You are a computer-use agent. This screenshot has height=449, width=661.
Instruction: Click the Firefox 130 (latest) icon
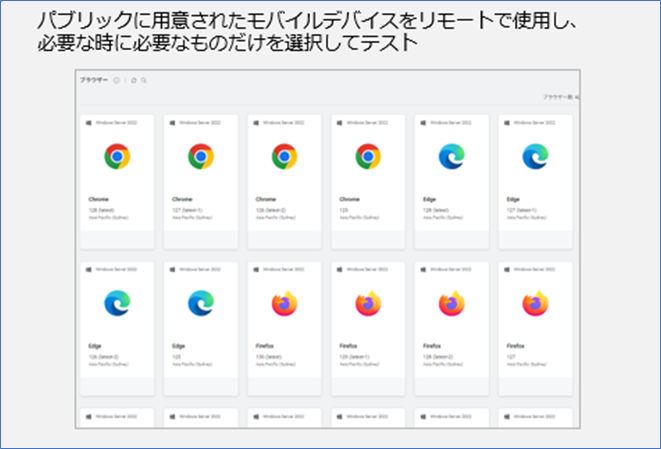[x=285, y=303]
